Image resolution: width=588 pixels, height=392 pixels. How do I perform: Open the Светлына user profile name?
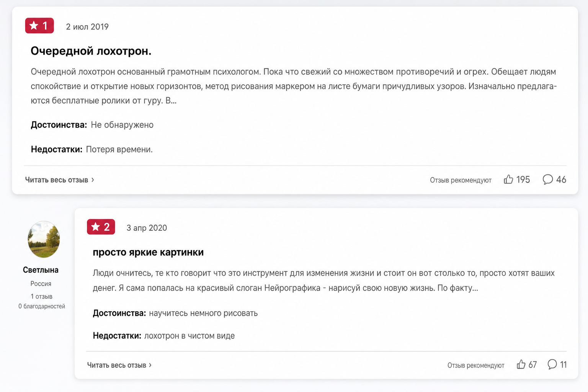[41, 270]
